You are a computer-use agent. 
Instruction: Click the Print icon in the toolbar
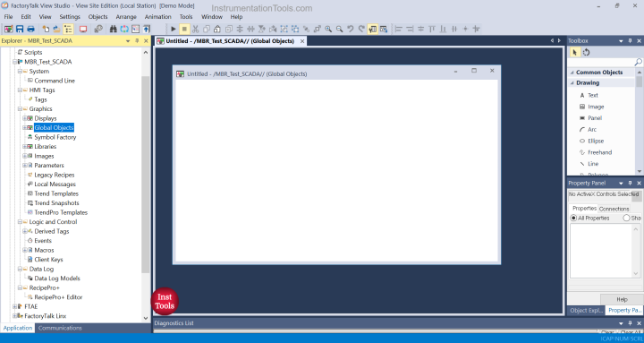[x=30, y=29]
